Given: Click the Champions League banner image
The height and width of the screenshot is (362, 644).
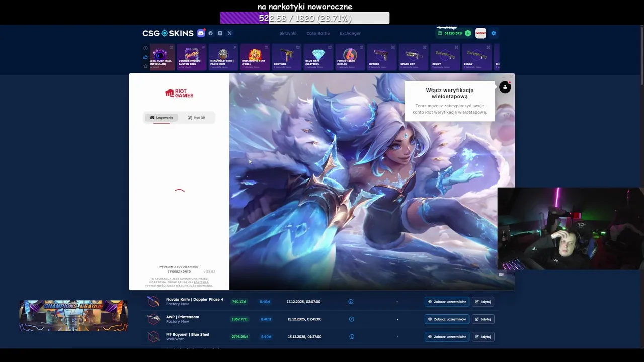Looking at the screenshot, I should click(x=73, y=316).
